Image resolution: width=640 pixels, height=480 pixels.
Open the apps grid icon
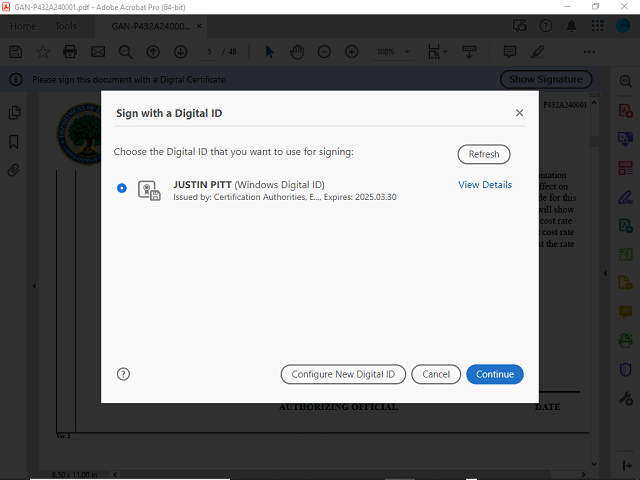(597, 26)
